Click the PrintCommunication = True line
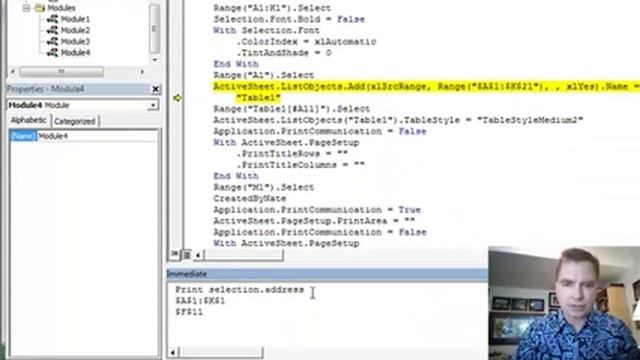The image size is (640, 360). [x=317, y=210]
